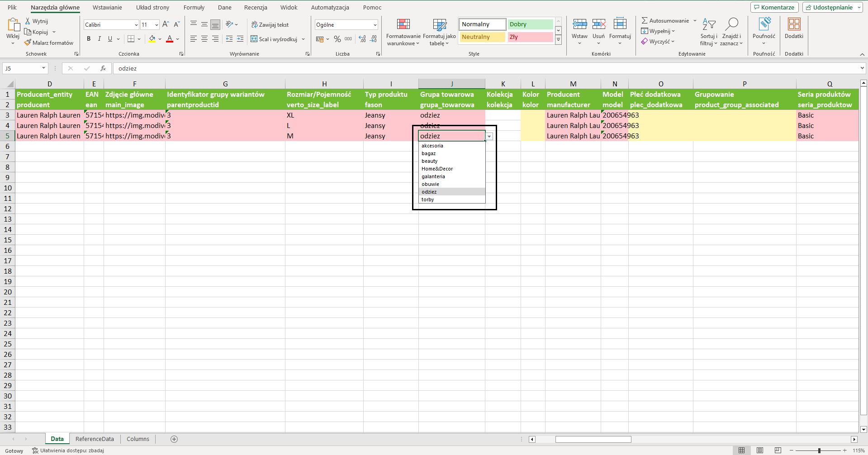The image size is (868, 455).
Task: Enable Zawijaj tekst text wrapping
Action: coord(270,24)
